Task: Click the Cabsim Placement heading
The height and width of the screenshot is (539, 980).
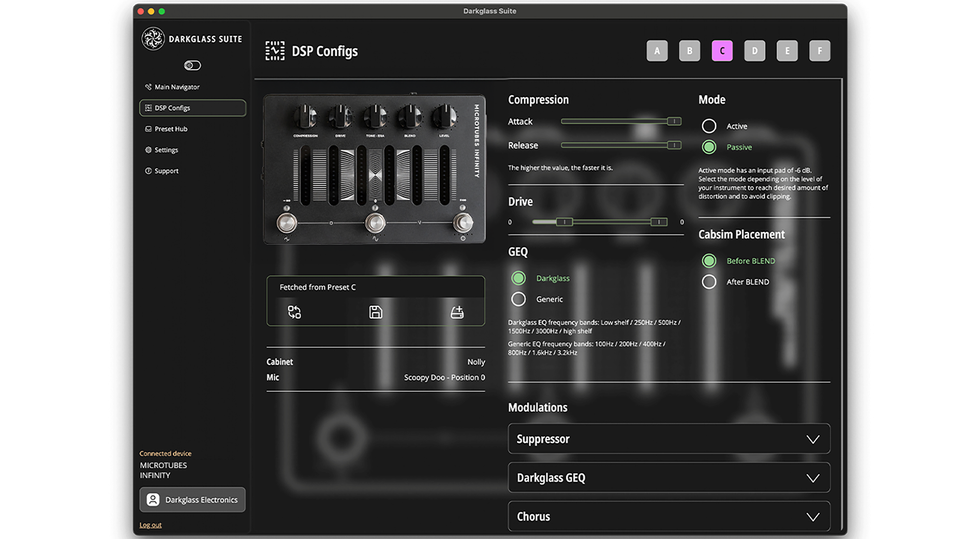Action: coord(741,234)
